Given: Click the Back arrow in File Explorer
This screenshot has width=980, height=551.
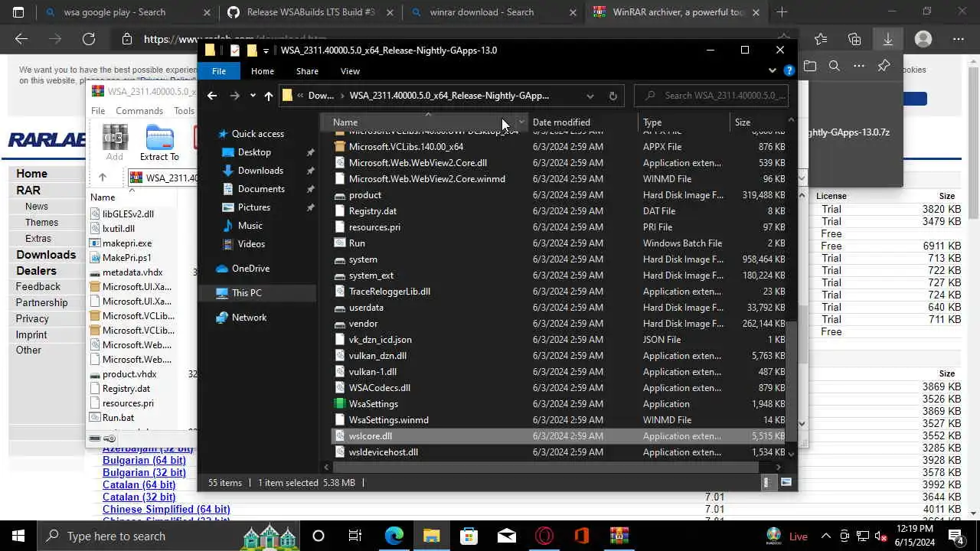Looking at the screenshot, I should click(x=212, y=96).
